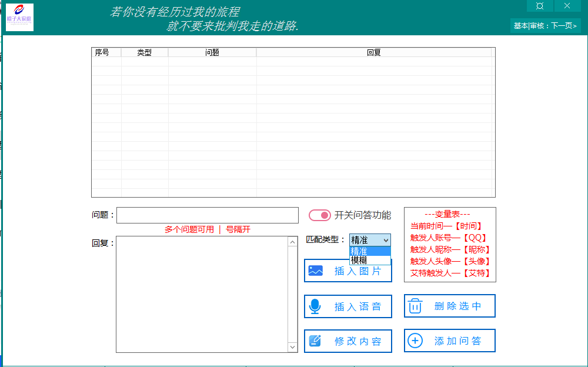Click the reply box scrollbar down arrow
This screenshot has height=367, width=588.
tap(292, 347)
